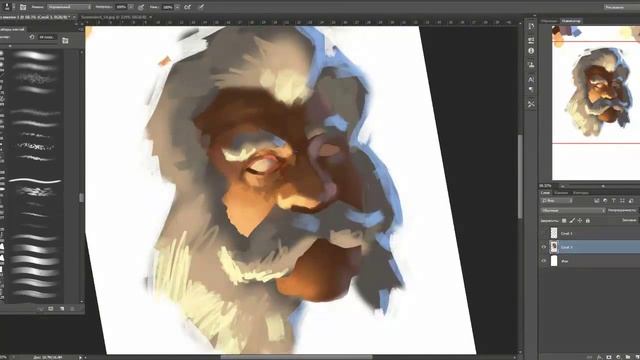The height and width of the screenshot is (360, 640).
Task: Open History panel icon in the dock
Action: pyautogui.click(x=531, y=27)
